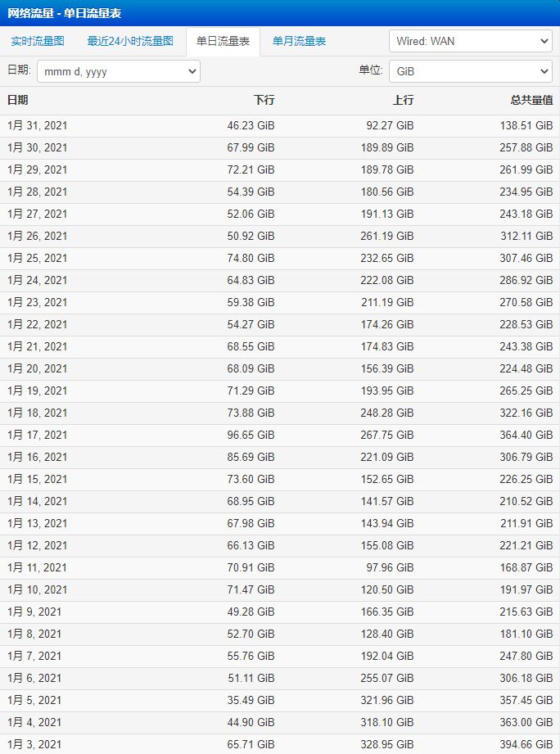Click the 上行 column header
The height and width of the screenshot is (754, 560).
click(403, 100)
